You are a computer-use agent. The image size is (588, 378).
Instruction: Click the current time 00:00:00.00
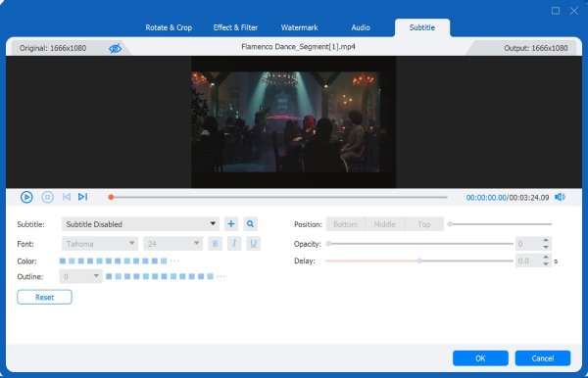click(486, 198)
